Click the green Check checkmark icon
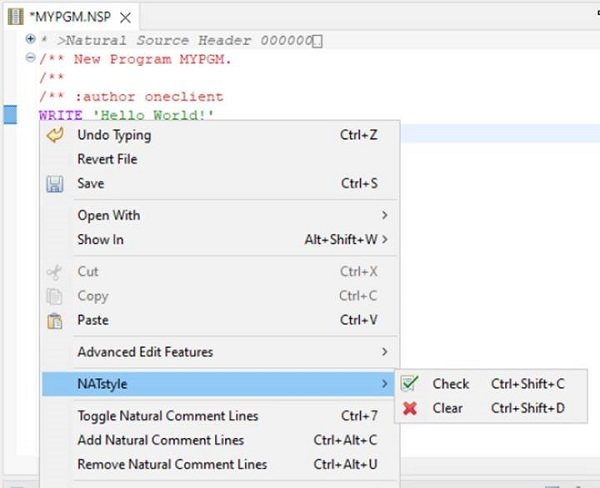The image size is (600, 488). click(409, 383)
